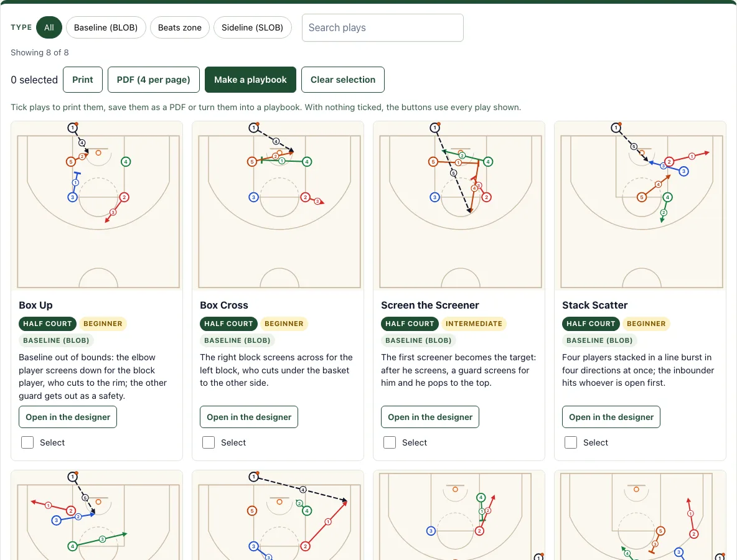Tick the Select checkbox for Box Up
737x560 pixels.
point(27,442)
